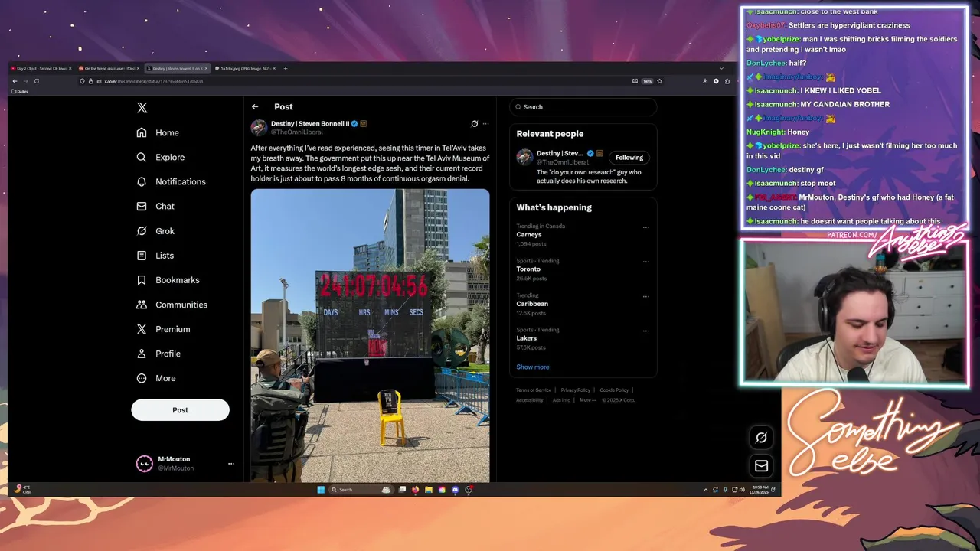Screen dimensions: 980x551
Task: Open options for the Lakers trend
Action: coord(646,331)
